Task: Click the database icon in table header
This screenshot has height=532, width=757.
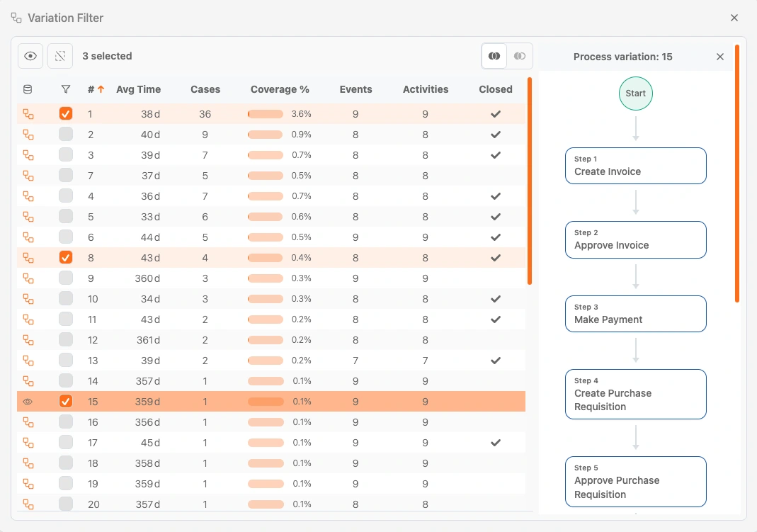Action: (x=28, y=89)
